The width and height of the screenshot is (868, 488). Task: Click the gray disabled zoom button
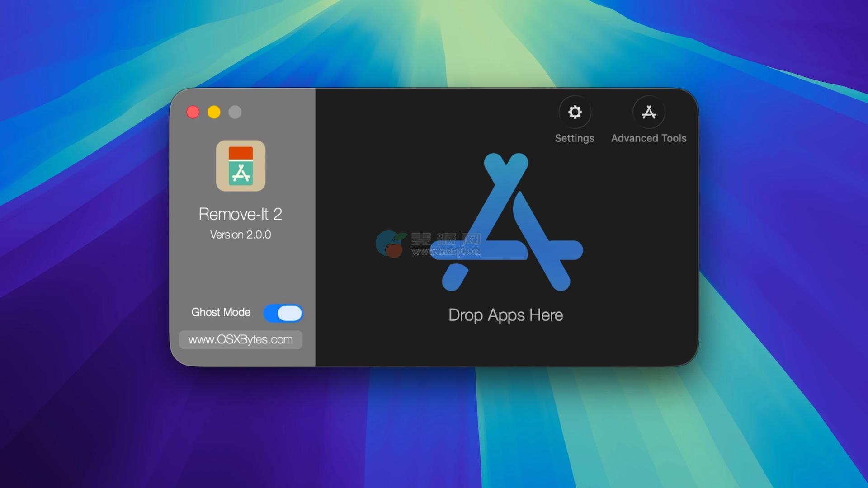pyautogui.click(x=235, y=112)
